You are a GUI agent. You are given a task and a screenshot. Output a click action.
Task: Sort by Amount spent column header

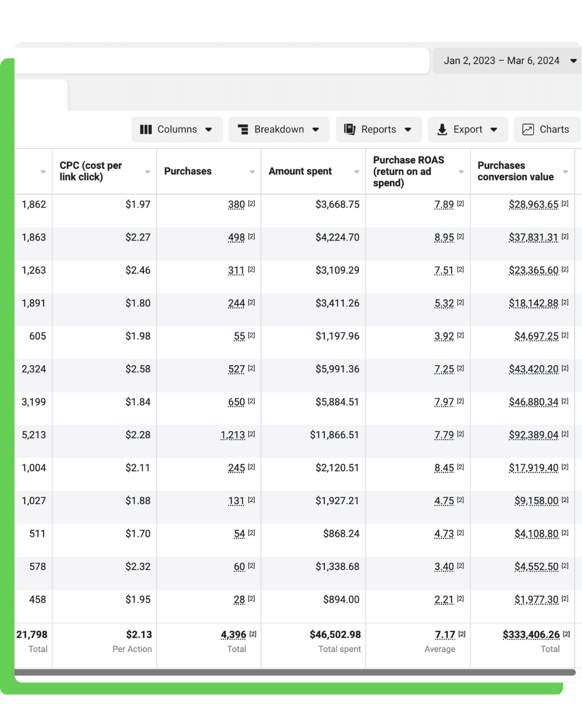tap(300, 171)
